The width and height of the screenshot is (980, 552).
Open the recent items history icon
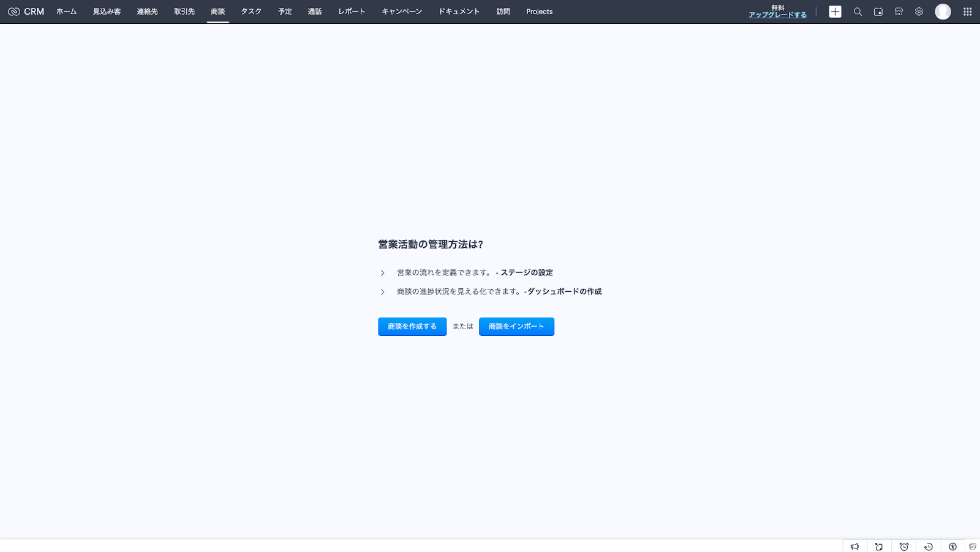pyautogui.click(x=929, y=546)
